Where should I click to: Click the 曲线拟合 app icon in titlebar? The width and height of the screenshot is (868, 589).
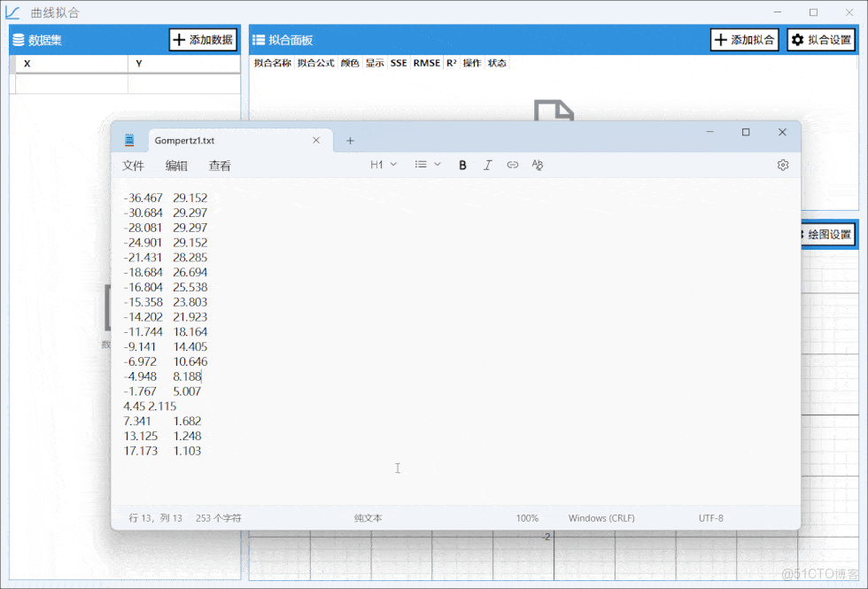point(12,12)
